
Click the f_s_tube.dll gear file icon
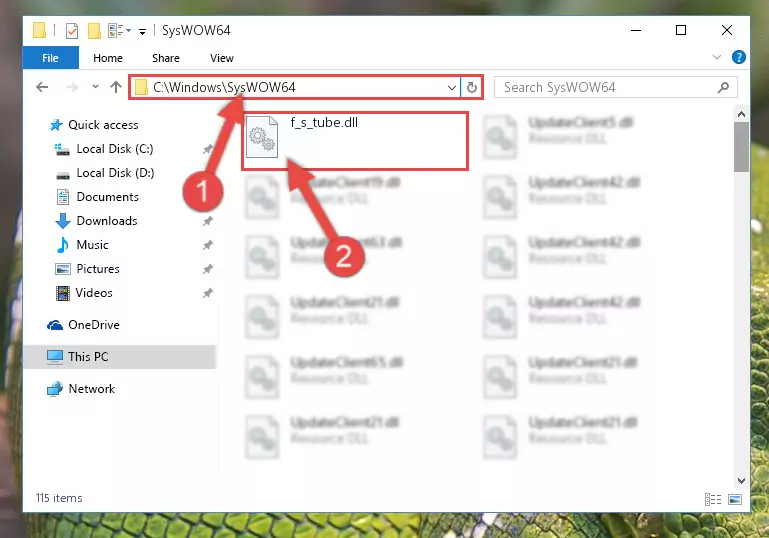click(261, 137)
